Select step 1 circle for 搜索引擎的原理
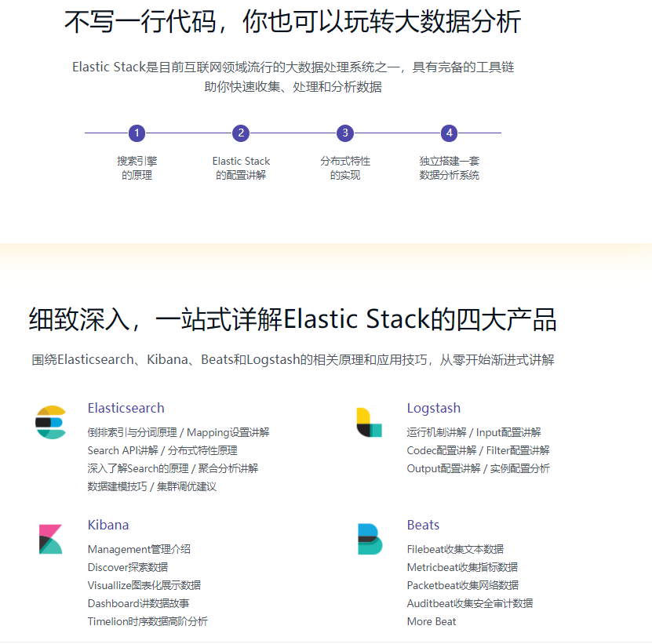652x644 pixels. 137,133
